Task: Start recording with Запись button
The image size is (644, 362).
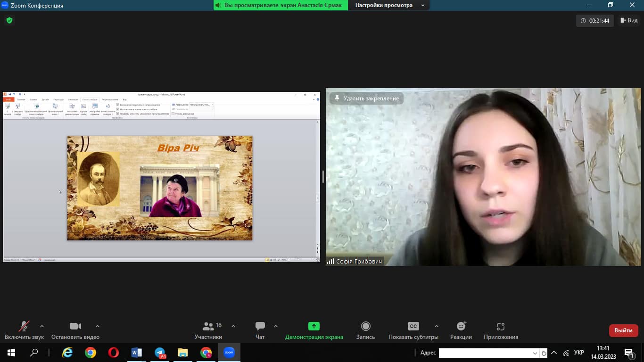Action: (365, 330)
